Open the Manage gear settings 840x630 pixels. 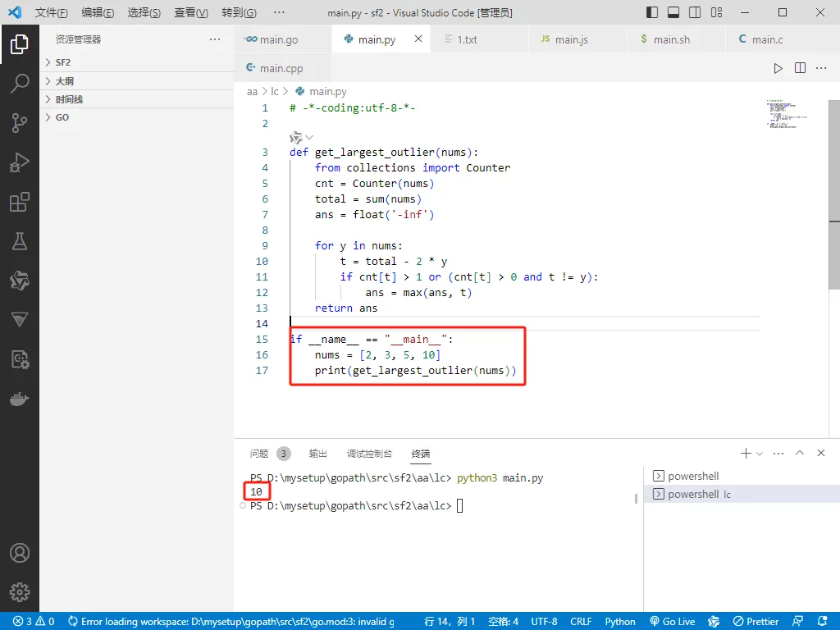click(x=20, y=592)
